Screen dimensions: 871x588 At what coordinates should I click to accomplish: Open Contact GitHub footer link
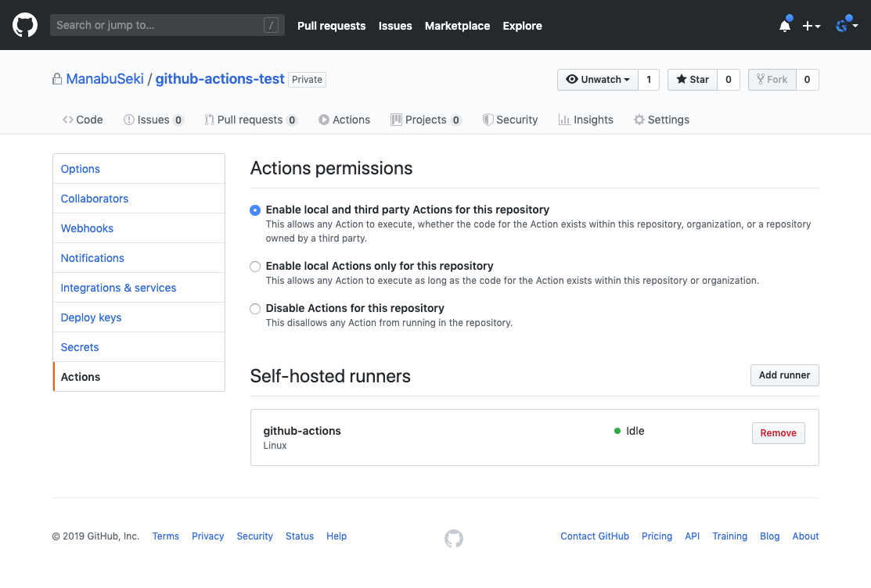click(x=595, y=536)
